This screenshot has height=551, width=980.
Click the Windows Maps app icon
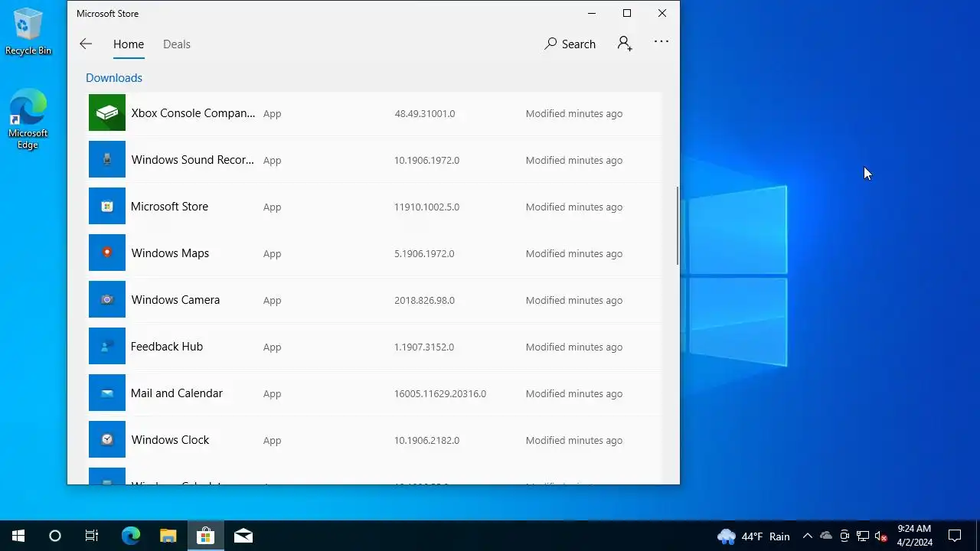click(x=107, y=253)
